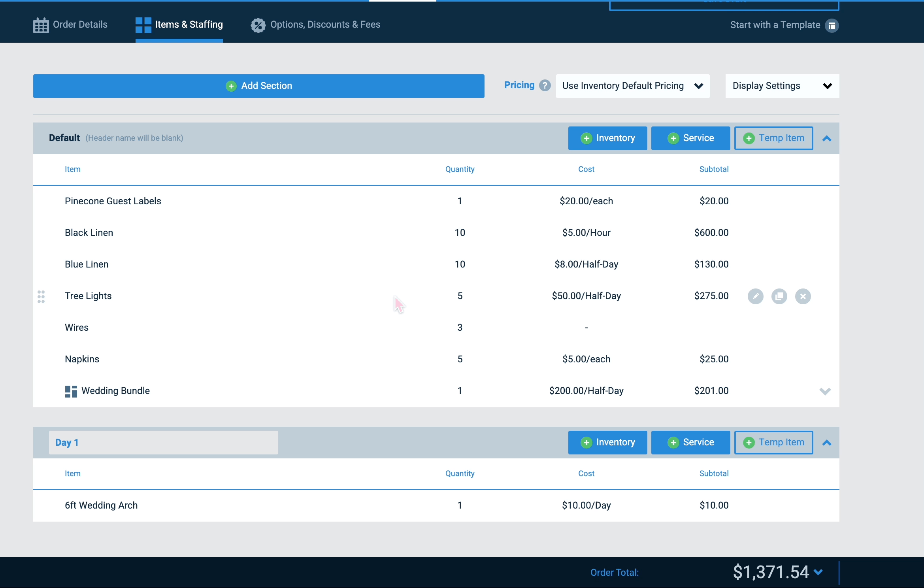Click the drag handle beside Tree Lights
The height and width of the screenshot is (588, 924).
point(41,296)
